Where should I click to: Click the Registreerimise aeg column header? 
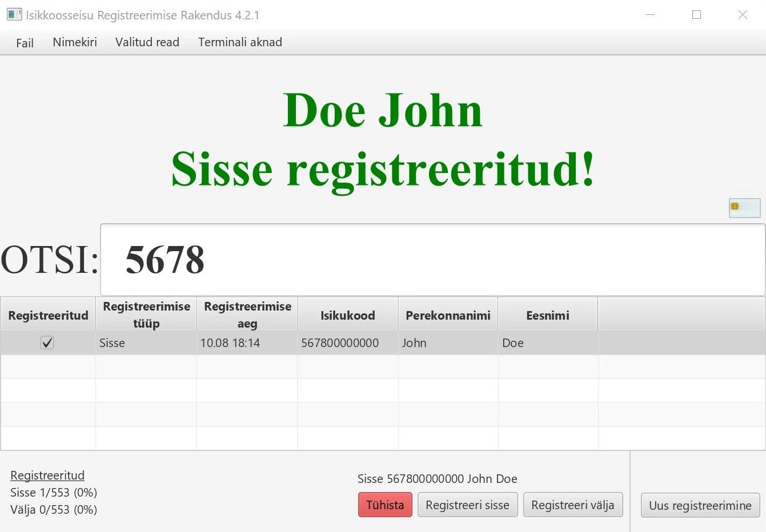pos(247,313)
